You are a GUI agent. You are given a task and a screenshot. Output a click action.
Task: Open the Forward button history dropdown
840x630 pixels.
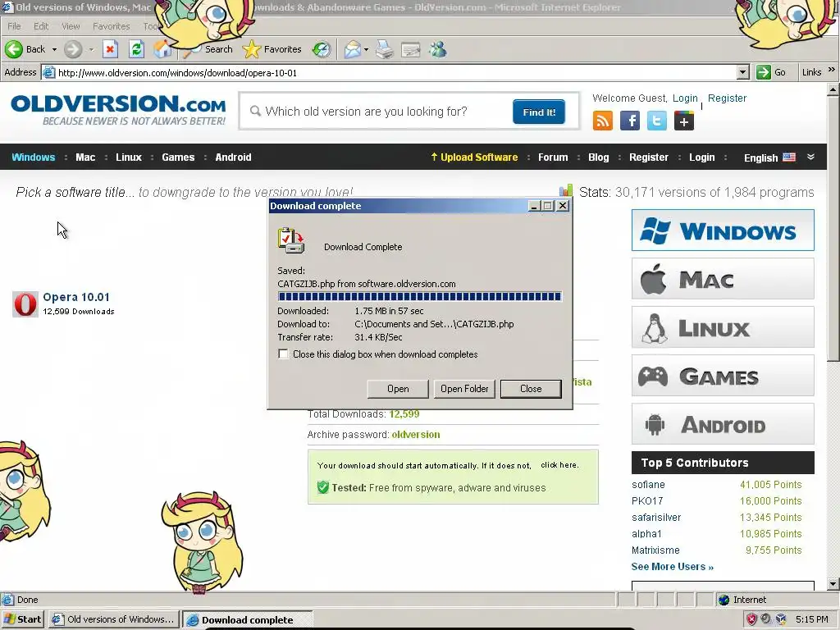(91, 49)
